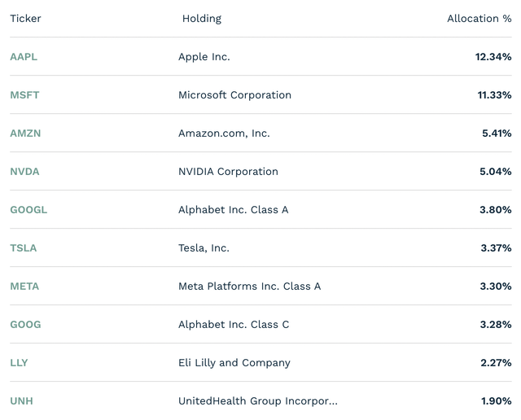The image size is (521, 420).
Task: Click the Microsoft Corporation holding name
Action: 234,95
